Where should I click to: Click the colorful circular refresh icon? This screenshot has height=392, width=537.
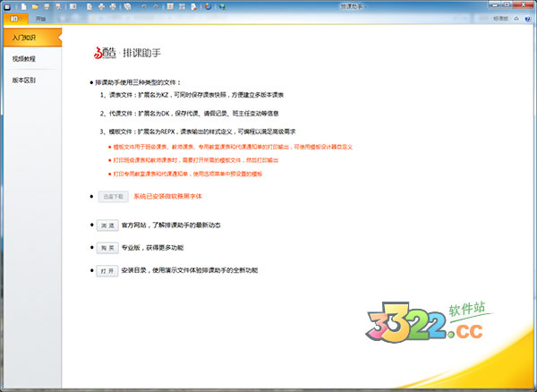click(x=208, y=6)
